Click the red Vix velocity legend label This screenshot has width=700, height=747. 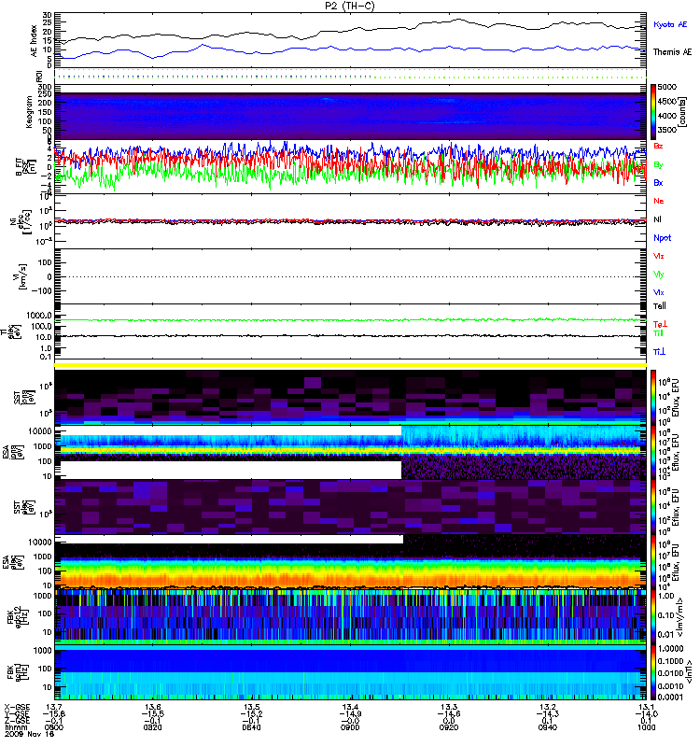(659, 256)
